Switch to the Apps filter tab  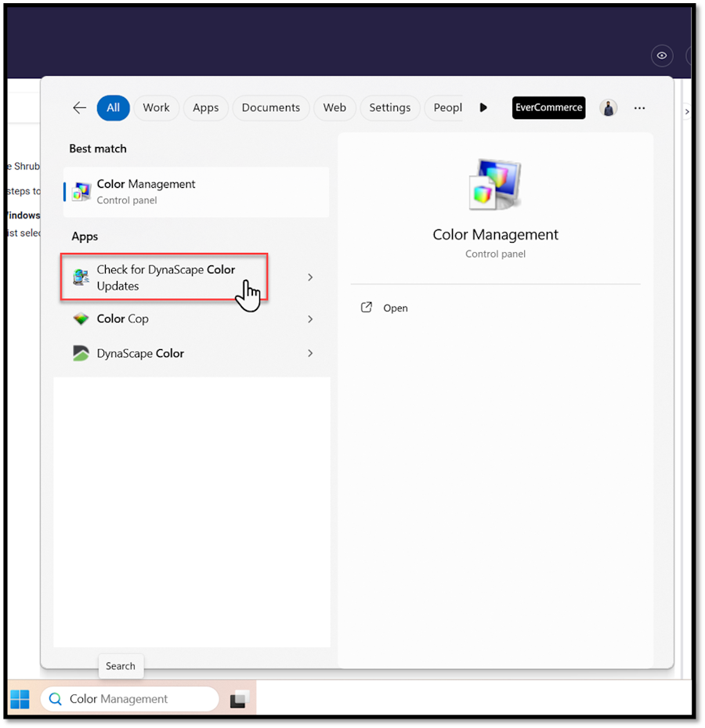pyautogui.click(x=205, y=108)
